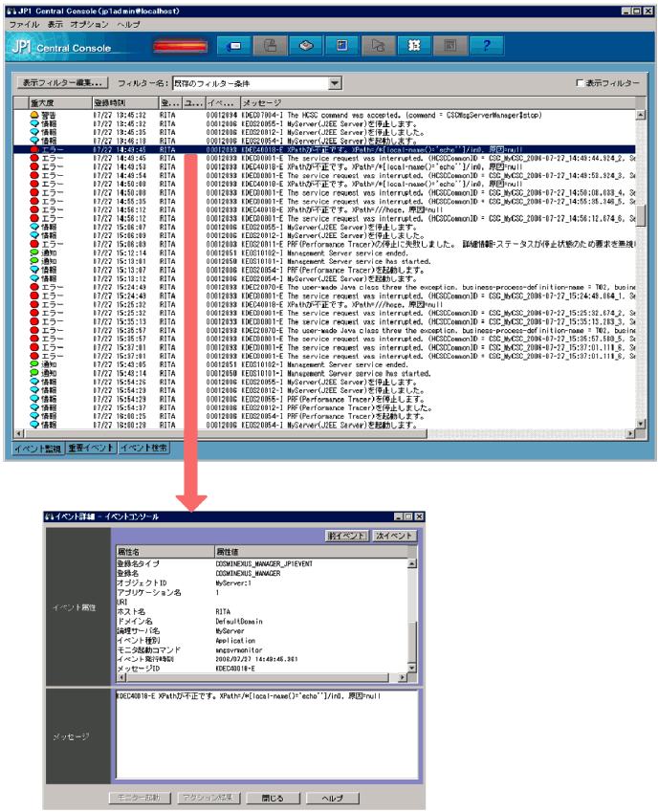Click the KDEC40018-E message text area

267,734
